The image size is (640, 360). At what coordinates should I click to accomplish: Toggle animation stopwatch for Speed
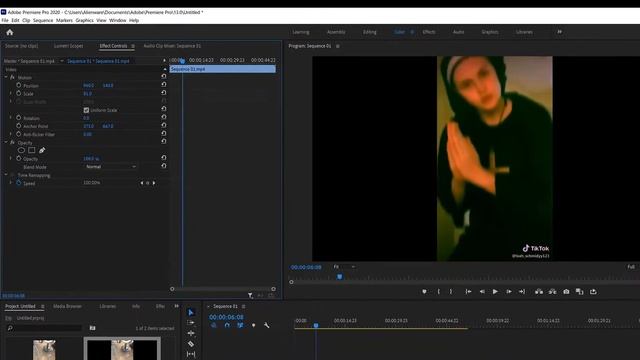pyautogui.click(x=19, y=183)
